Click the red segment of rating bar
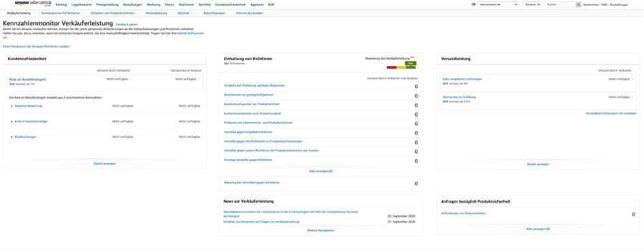 click(x=391, y=68)
